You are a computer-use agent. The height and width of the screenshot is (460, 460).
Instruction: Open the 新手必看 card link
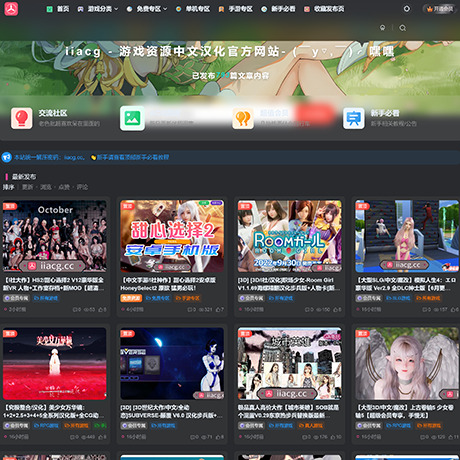click(385, 113)
